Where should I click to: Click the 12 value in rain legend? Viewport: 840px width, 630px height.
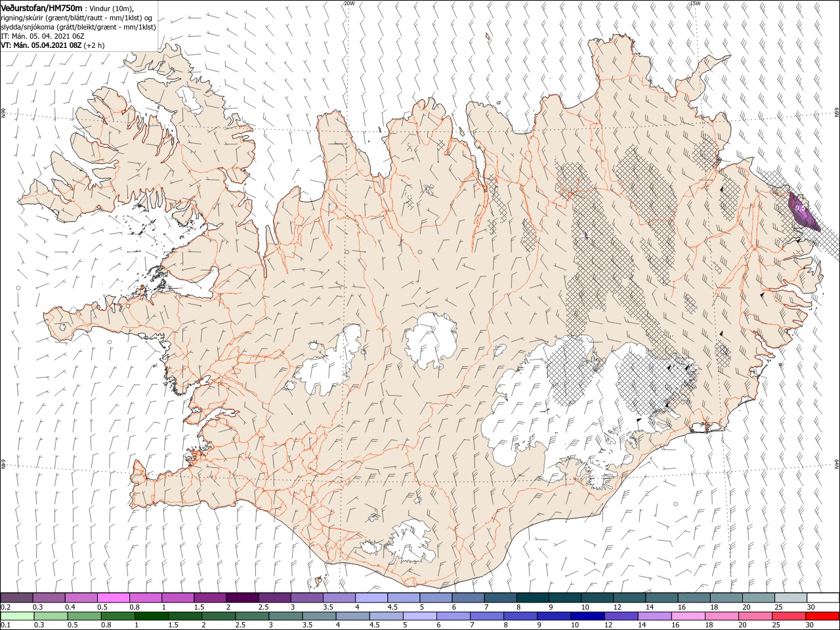(x=608, y=625)
